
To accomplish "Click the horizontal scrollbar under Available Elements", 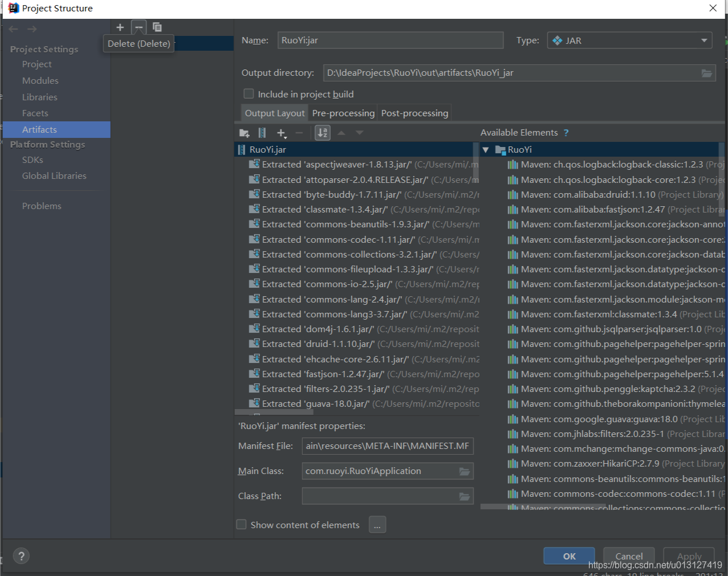I will (x=543, y=506).
